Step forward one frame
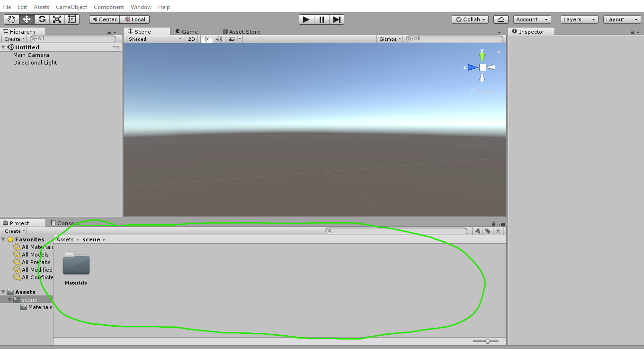 pos(337,19)
